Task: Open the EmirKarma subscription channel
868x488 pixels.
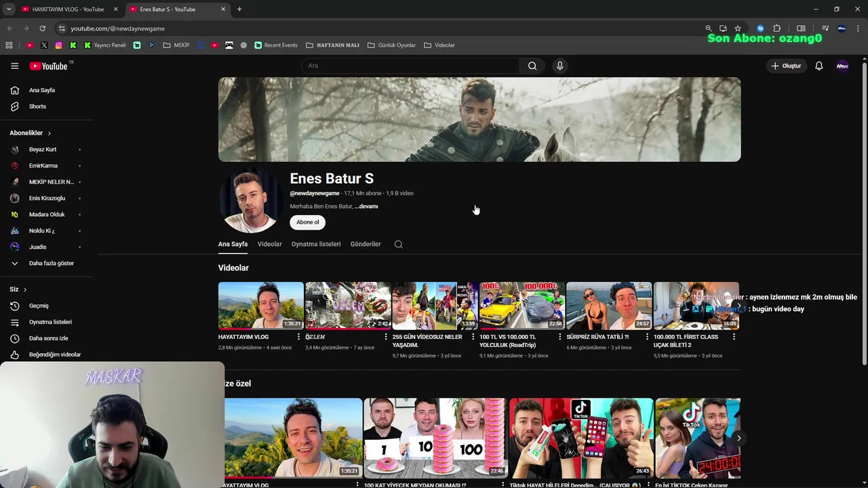Action: click(x=43, y=165)
